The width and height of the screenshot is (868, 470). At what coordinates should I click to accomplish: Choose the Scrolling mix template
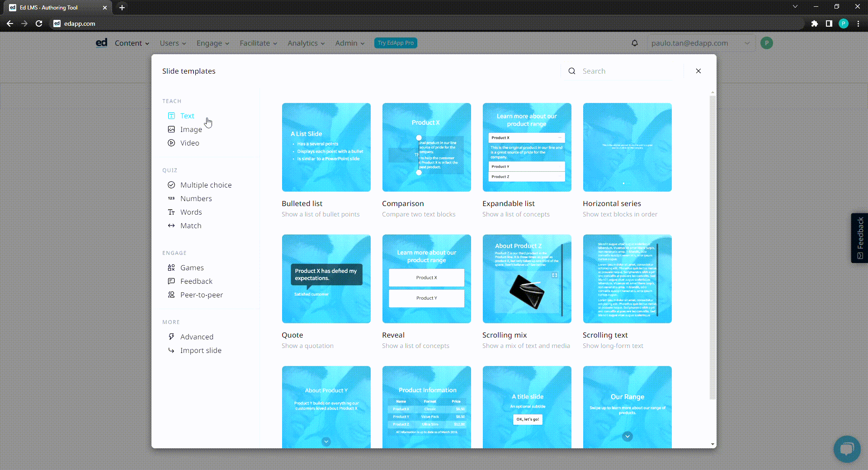[x=527, y=279]
